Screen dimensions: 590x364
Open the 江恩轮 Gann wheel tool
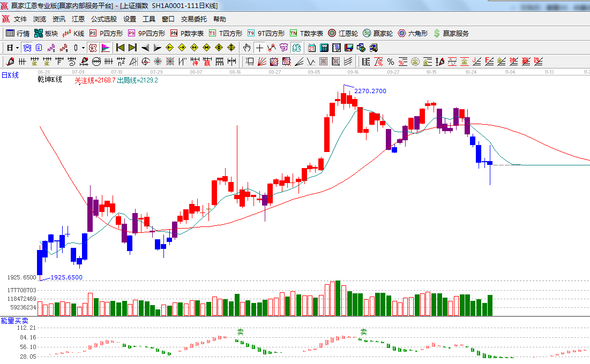(x=343, y=33)
